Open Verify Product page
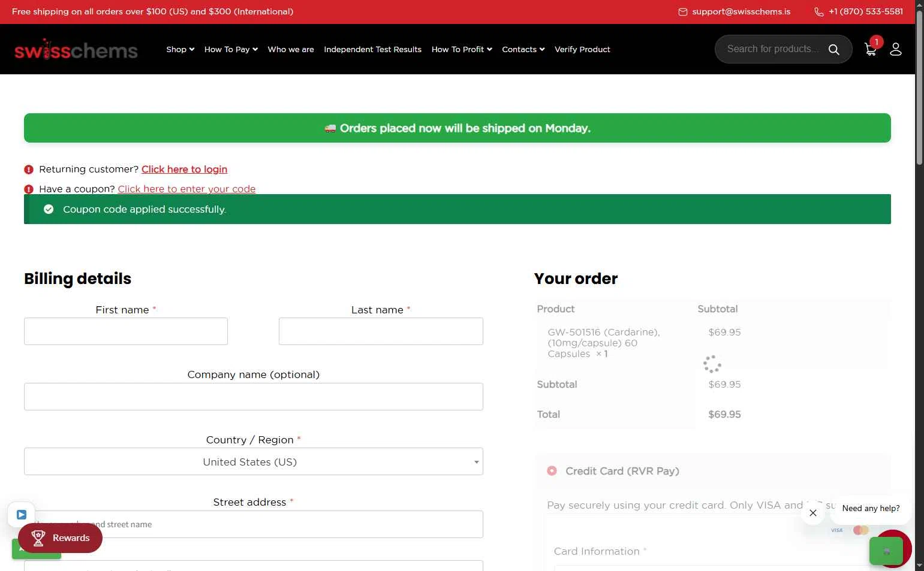Viewport: 924px width, 571px height. click(x=582, y=49)
